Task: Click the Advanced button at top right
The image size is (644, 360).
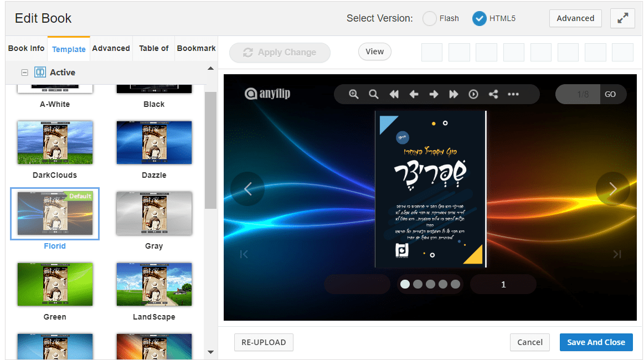Action: 575,18
